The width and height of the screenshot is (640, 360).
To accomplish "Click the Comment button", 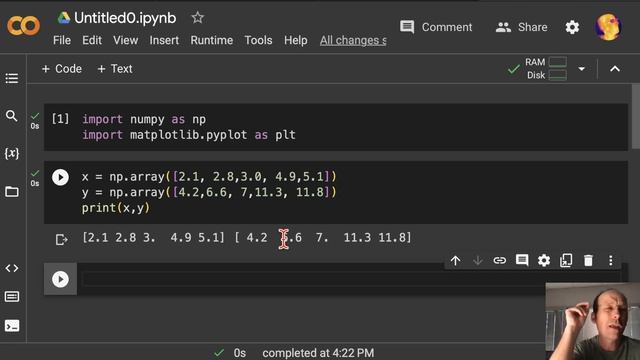I will click(x=436, y=27).
